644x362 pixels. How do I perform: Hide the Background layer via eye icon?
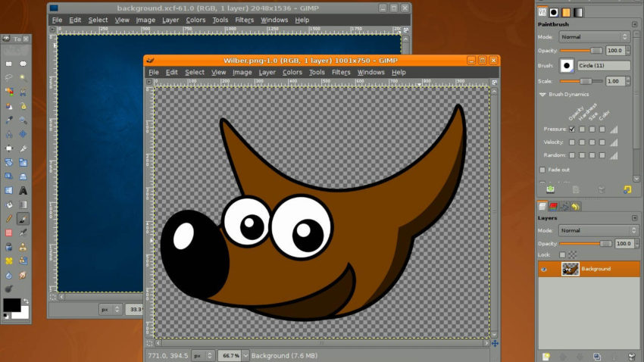pos(544,269)
